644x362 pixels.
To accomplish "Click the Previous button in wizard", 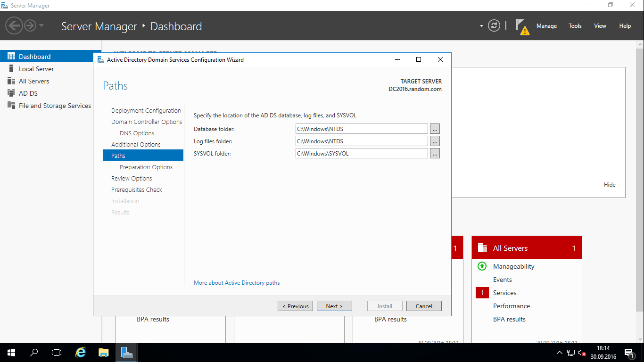I will [x=296, y=306].
